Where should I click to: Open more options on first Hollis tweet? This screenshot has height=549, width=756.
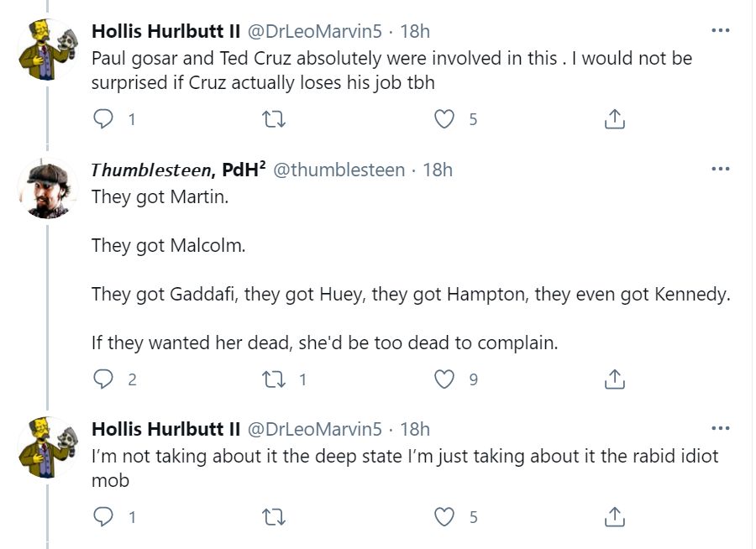click(x=720, y=31)
